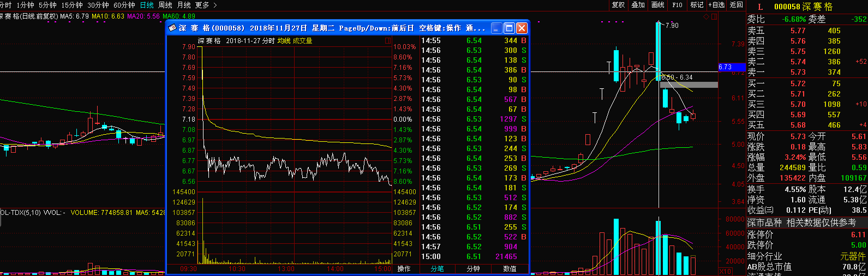Expand the 更多 periods chevron
This screenshot has height=276, width=868.
pyautogui.click(x=215, y=5)
